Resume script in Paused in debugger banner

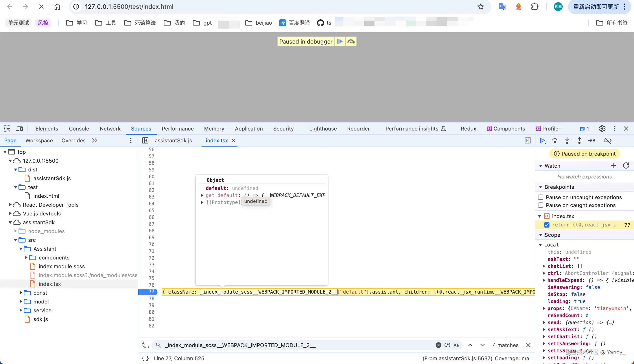point(340,42)
